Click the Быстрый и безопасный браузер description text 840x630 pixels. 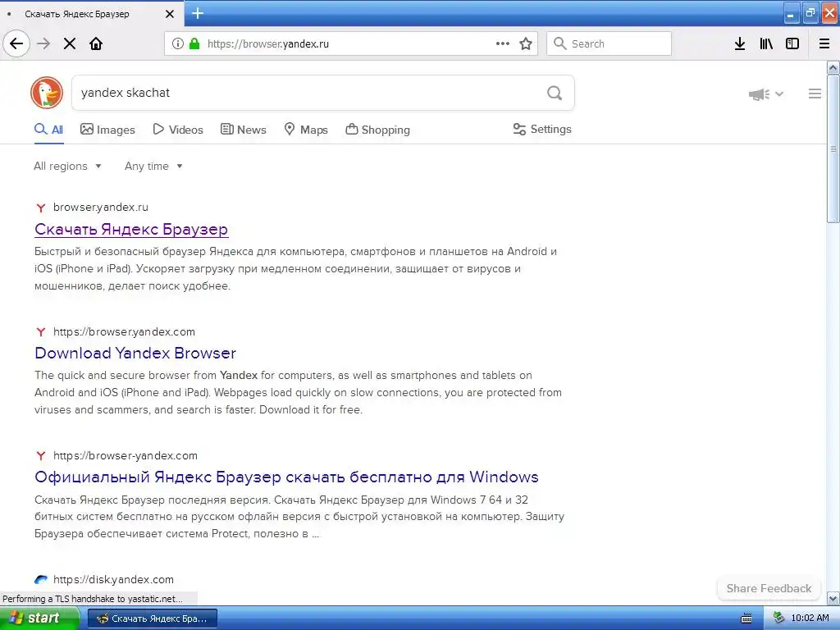click(x=295, y=268)
